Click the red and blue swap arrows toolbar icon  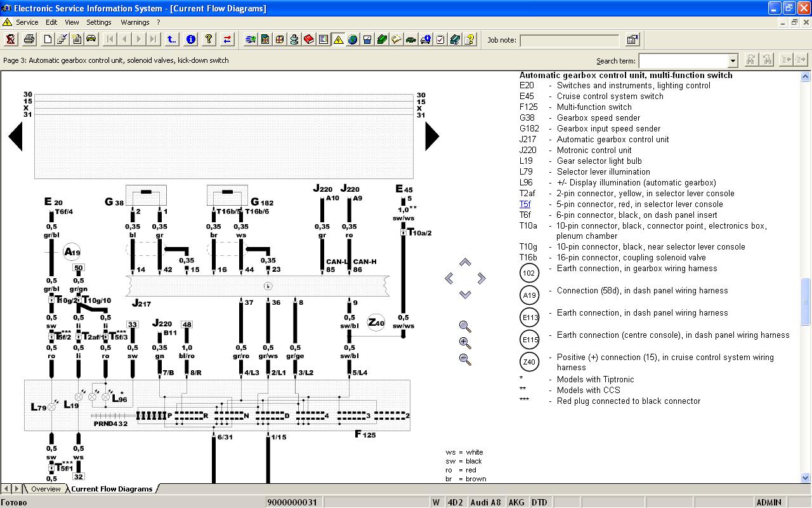pyautogui.click(x=227, y=39)
